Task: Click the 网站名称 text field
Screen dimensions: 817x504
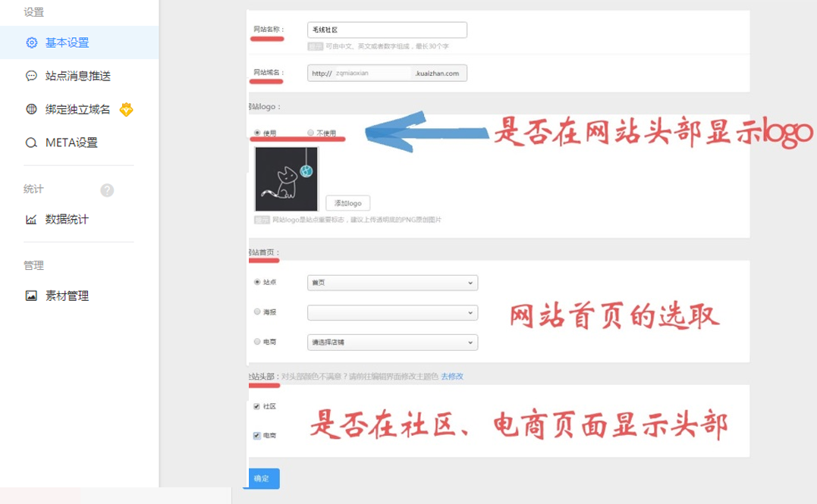Action: (x=387, y=30)
